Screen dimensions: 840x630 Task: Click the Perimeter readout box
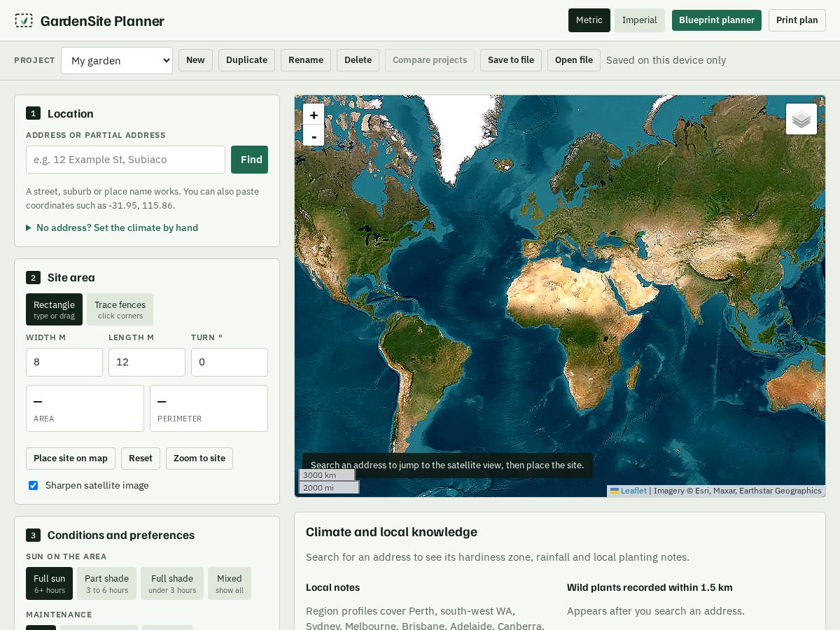209,408
